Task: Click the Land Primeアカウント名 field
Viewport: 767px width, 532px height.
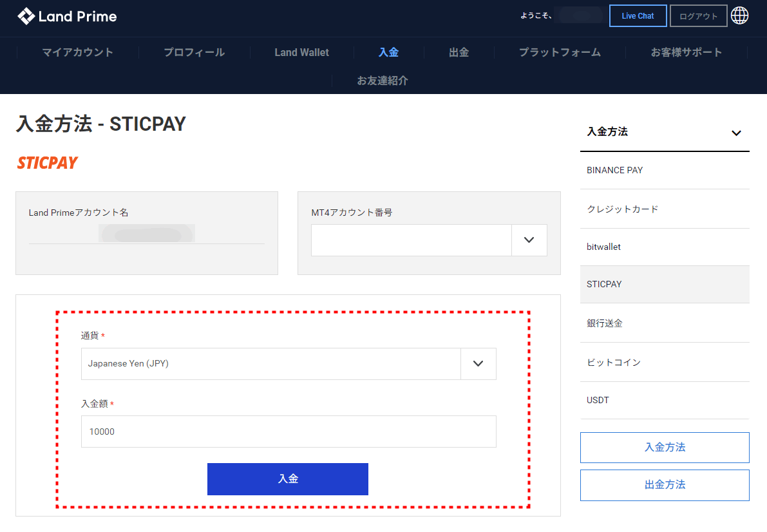Action: pyautogui.click(x=147, y=233)
